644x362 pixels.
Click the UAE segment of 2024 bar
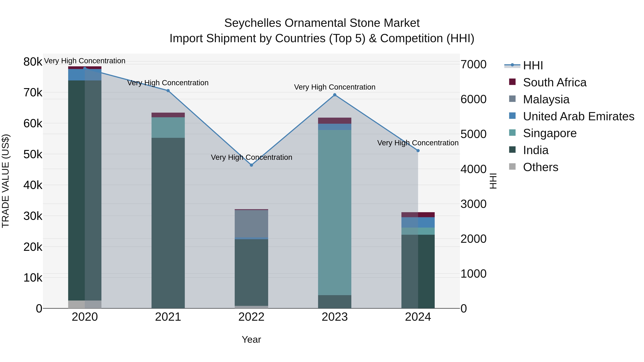click(418, 222)
